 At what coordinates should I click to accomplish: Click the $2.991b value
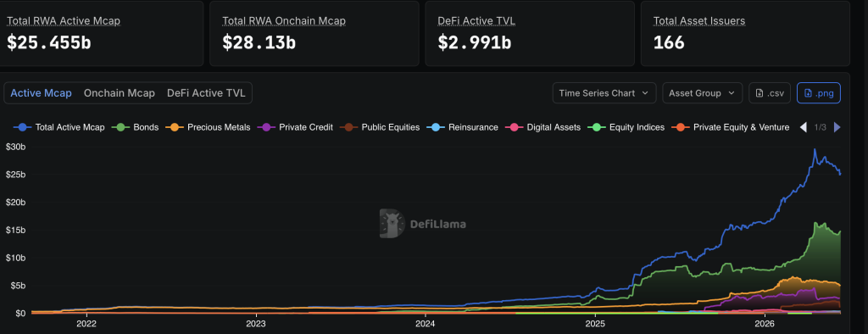[x=475, y=42]
